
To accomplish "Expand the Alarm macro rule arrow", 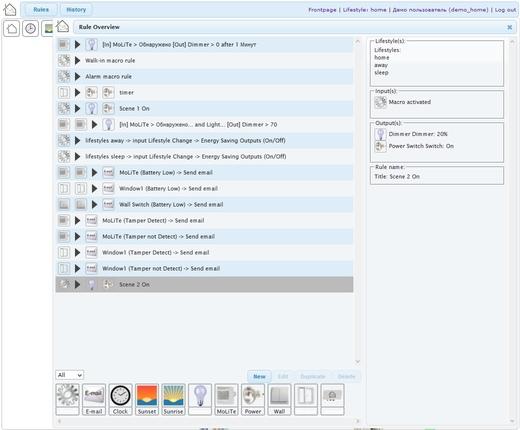I will click(x=77, y=76).
